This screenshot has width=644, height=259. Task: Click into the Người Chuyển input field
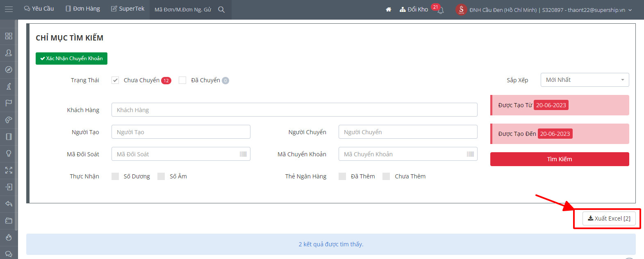pos(408,132)
